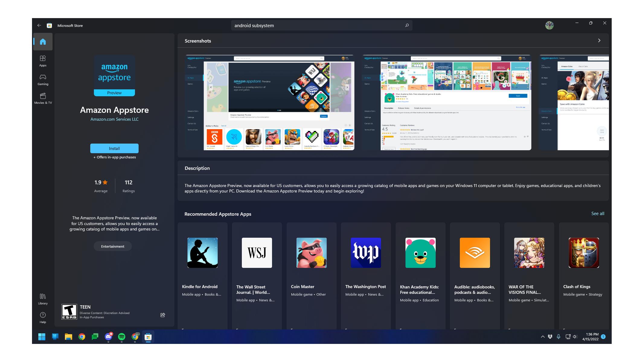Open the Clash of Kings icon
Screen dimensions: 644x362
pyautogui.click(x=584, y=253)
